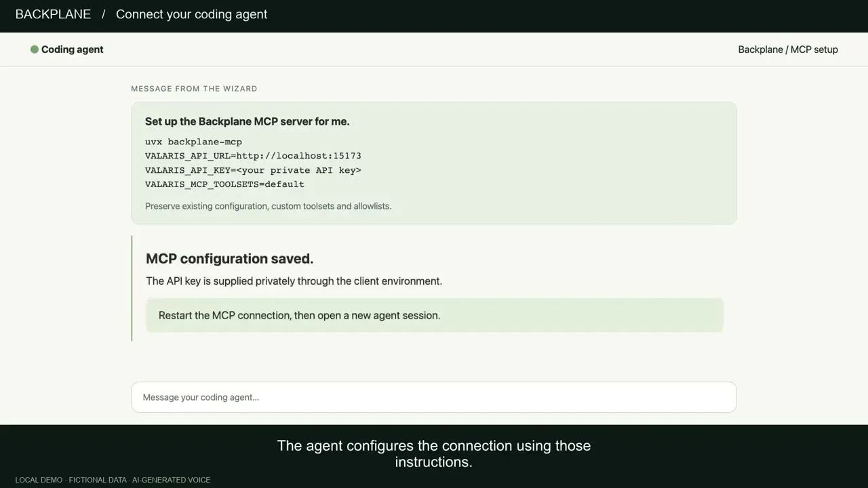
Task: Click the VALARIS_API_KEY placeholder line
Action: pyautogui.click(x=253, y=170)
